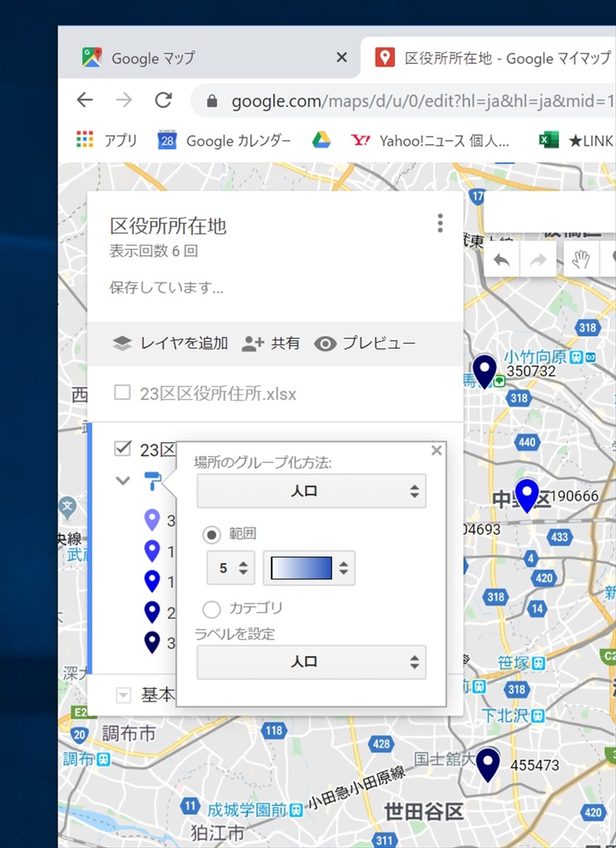The image size is (616, 848).
Task: Click the map pin labeled 350732
Action: (484, 369)
